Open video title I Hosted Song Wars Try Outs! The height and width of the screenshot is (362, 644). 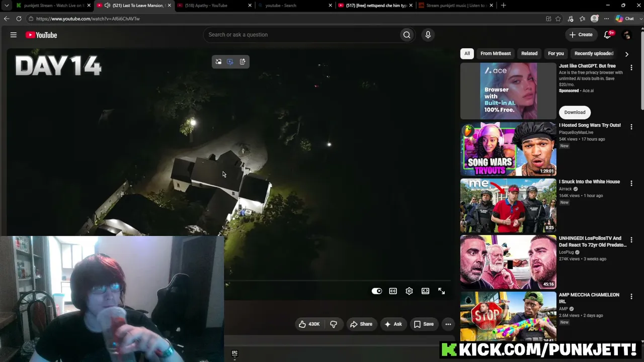[590, 125]
